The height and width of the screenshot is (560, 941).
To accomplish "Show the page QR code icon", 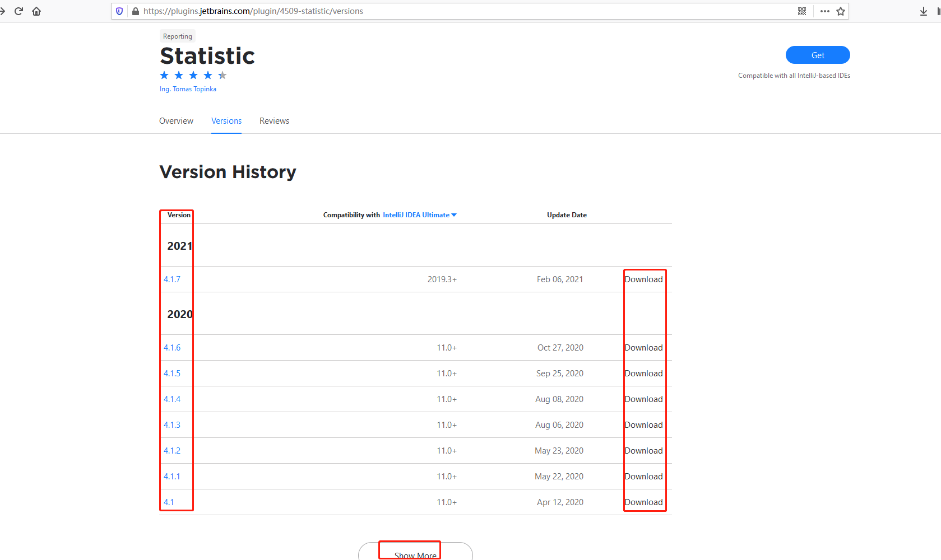I will point(802,11).
